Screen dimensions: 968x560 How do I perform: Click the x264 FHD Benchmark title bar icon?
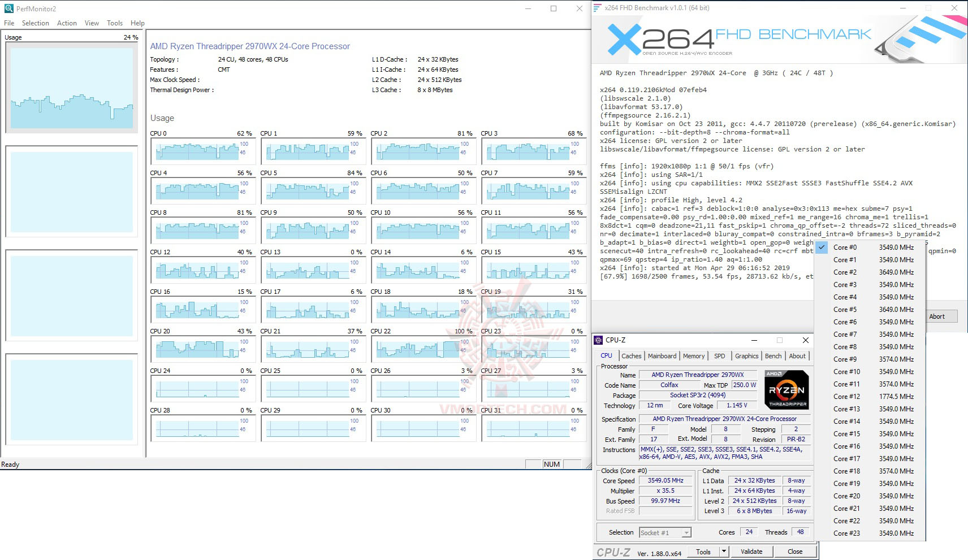click(x=598, y=8)
